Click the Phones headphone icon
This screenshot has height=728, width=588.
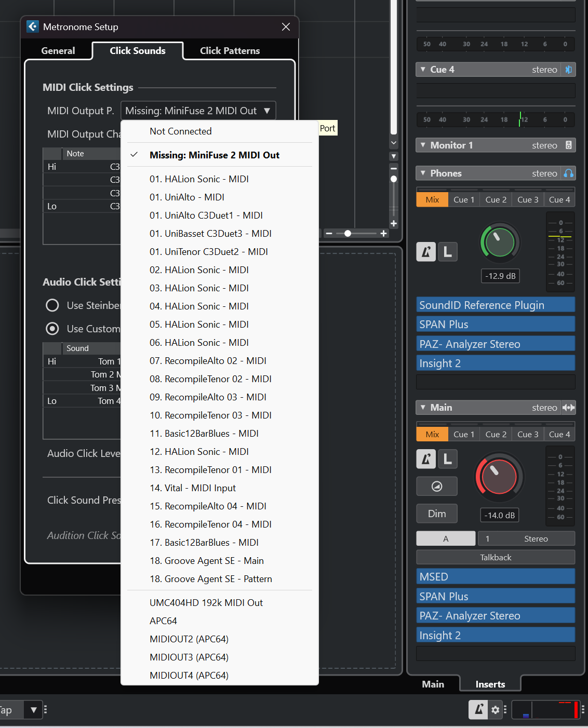pos(568,173)
